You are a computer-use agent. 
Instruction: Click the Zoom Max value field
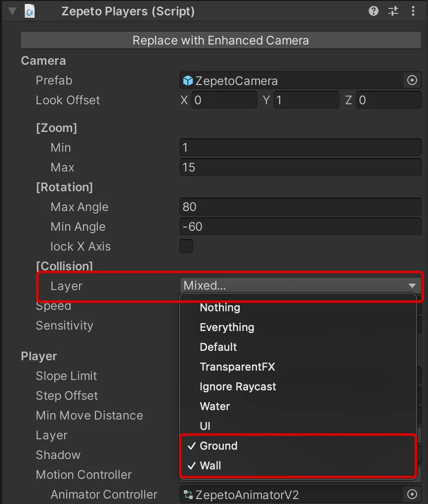(300, 167)
